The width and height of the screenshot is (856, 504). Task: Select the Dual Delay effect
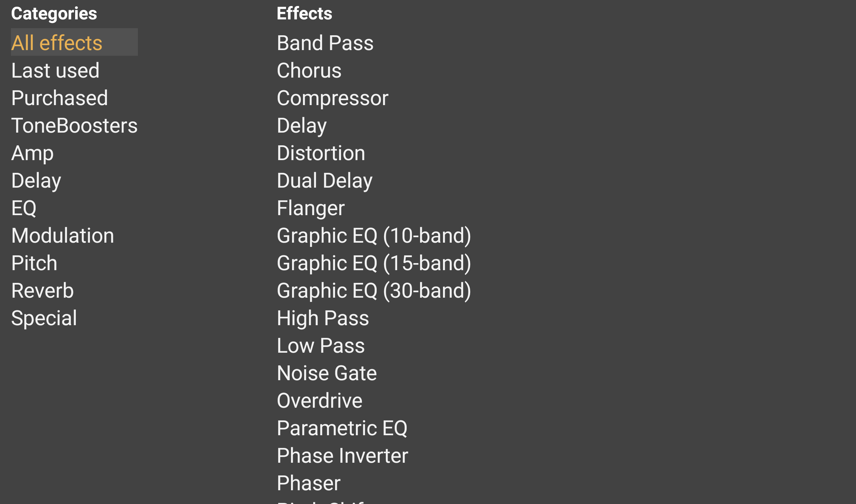(324, 181)
